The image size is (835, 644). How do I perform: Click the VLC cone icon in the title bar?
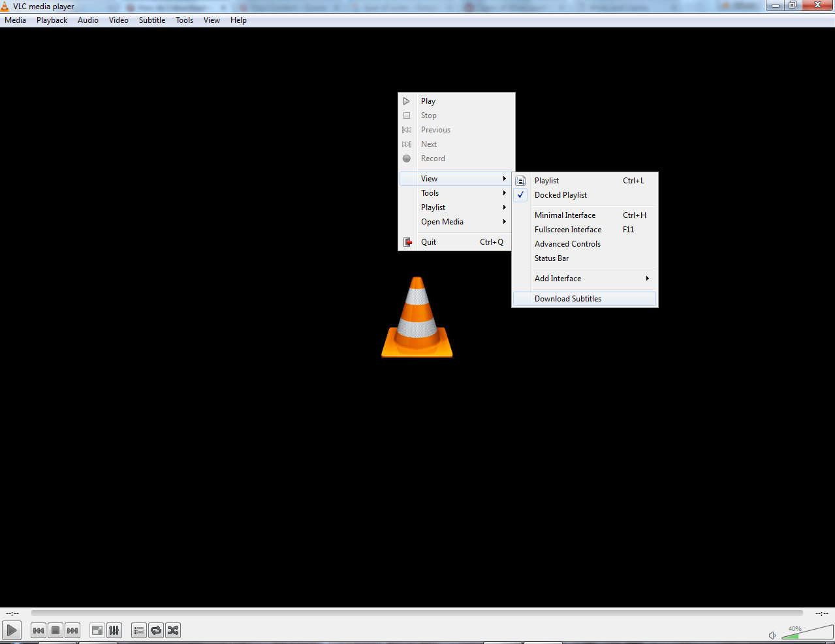[x=5, y=7]
